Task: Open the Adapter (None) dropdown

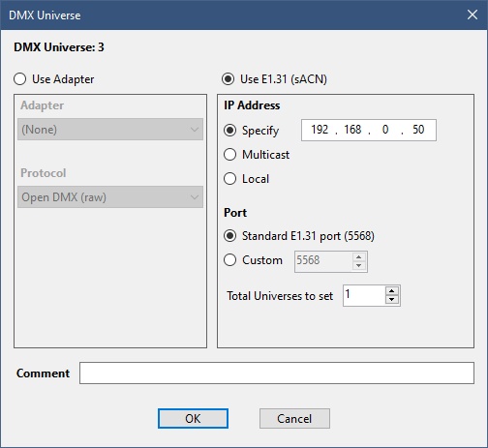Action: (x=110, y=130)
